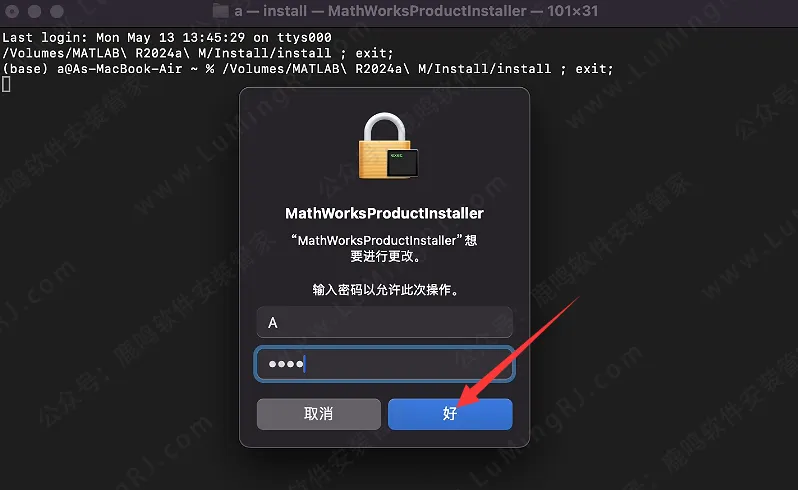This screenshot has height=490, width=798.
Task: Click the small exec terminal badge icon
Action: point(403,163)
